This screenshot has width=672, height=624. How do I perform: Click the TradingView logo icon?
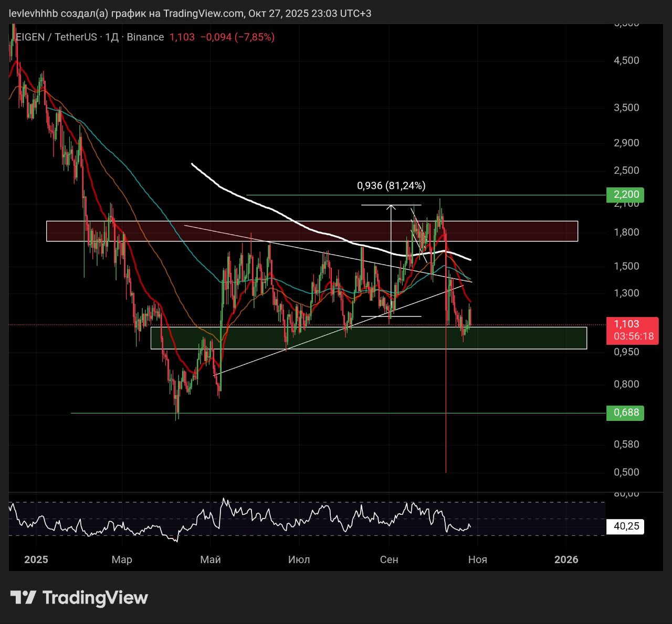coord(23,597)
